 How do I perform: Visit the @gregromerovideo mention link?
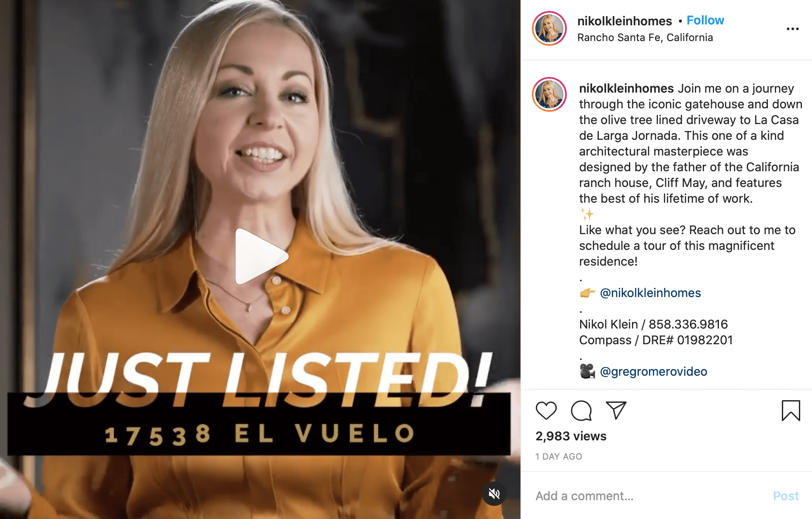point(653,371)
